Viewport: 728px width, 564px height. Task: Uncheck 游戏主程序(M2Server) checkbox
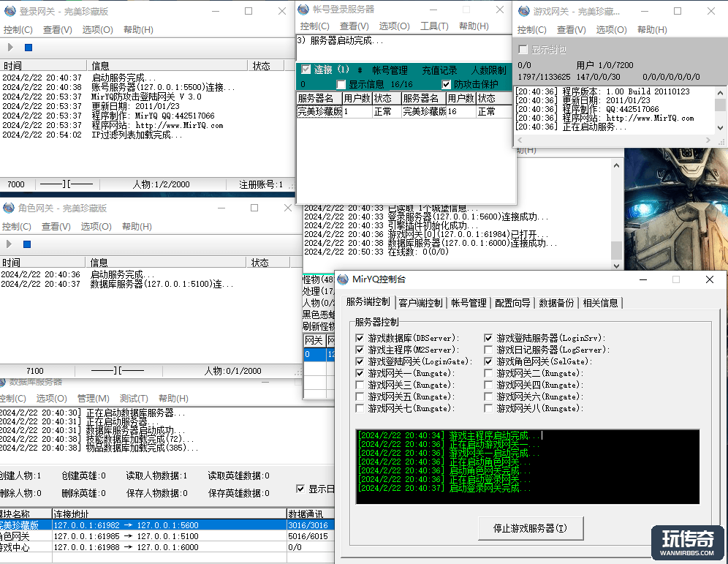[360, 350]
